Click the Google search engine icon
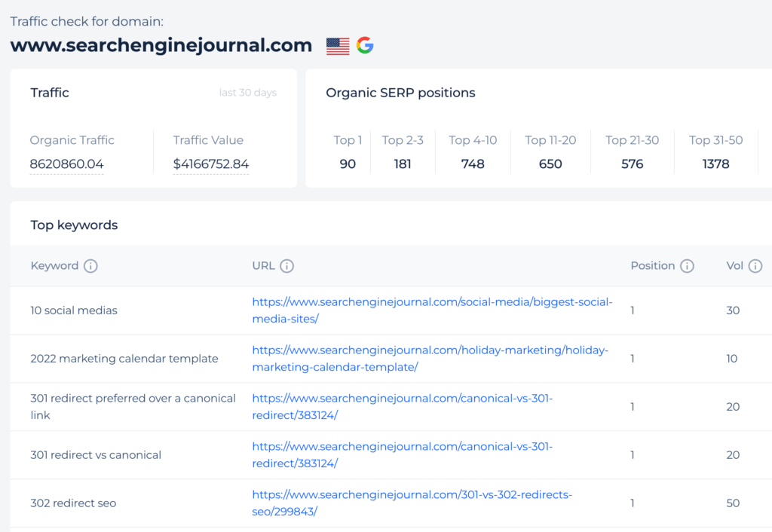 pos(366,45)
